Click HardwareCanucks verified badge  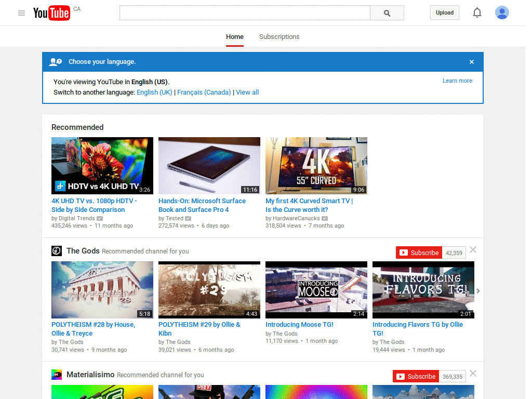[x=325, y=219]
